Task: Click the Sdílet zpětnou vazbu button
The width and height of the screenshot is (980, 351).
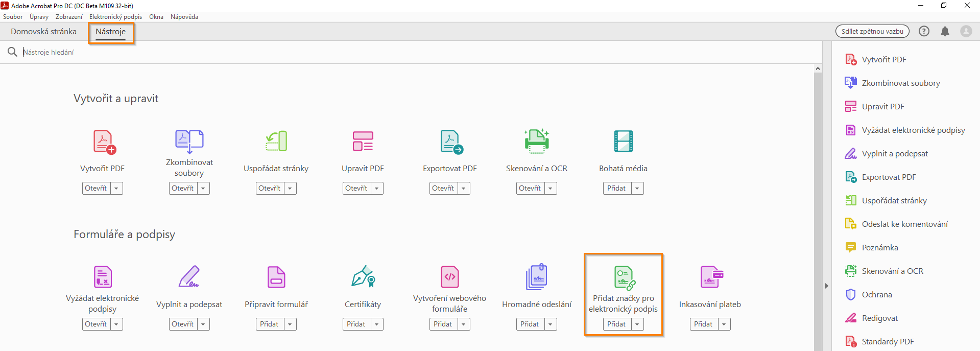Action: (872, 31)
